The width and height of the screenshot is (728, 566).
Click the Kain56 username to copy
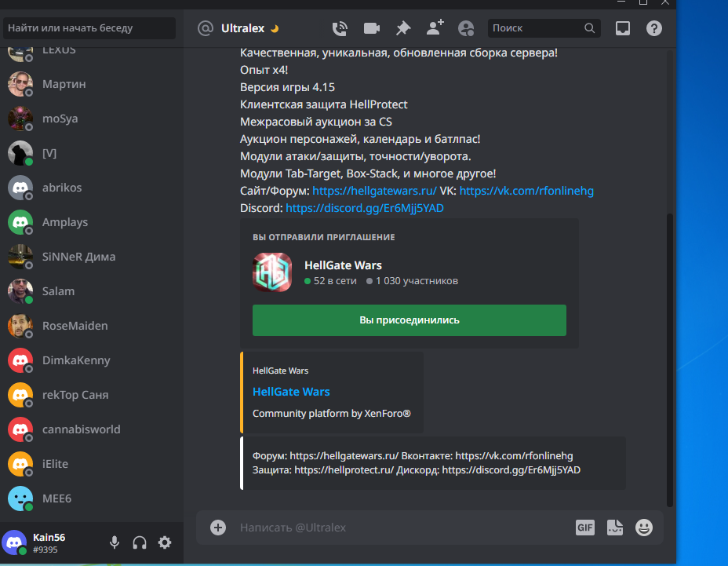pos(49,538)
